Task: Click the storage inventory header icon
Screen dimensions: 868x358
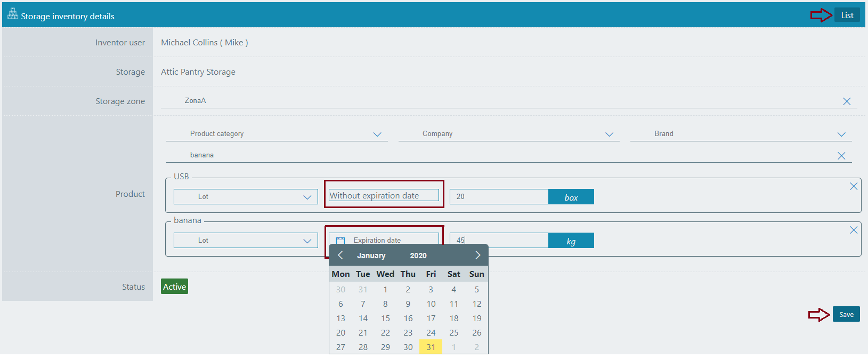Action: 12,14
